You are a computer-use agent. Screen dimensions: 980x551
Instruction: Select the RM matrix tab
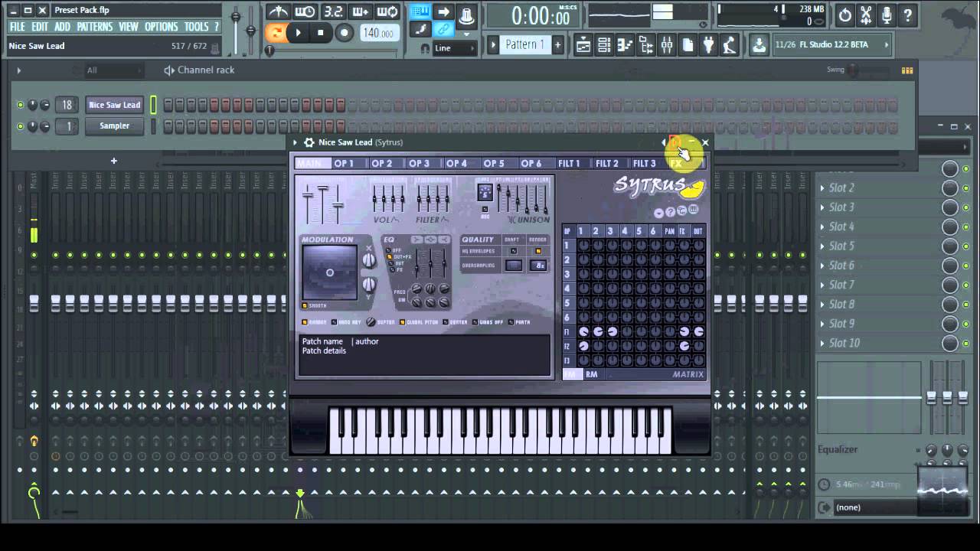tap(592, 374)
